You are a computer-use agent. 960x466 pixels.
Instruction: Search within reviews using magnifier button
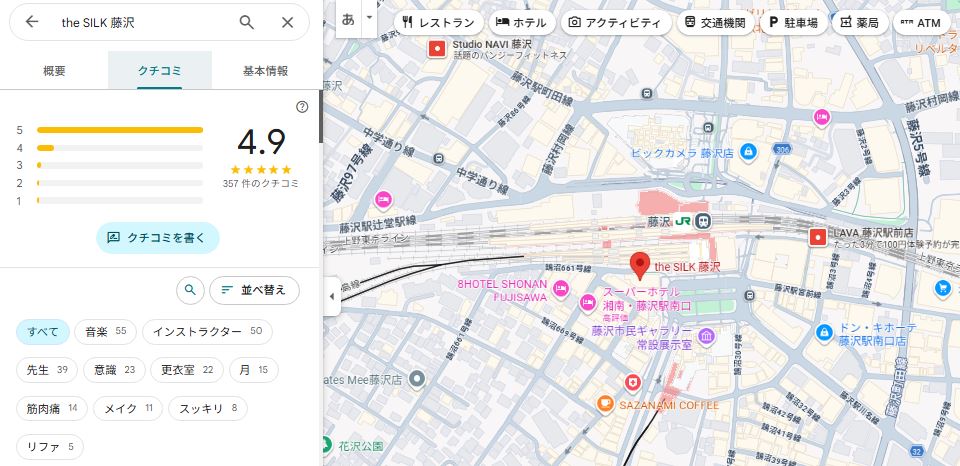[x=190, y=290]
